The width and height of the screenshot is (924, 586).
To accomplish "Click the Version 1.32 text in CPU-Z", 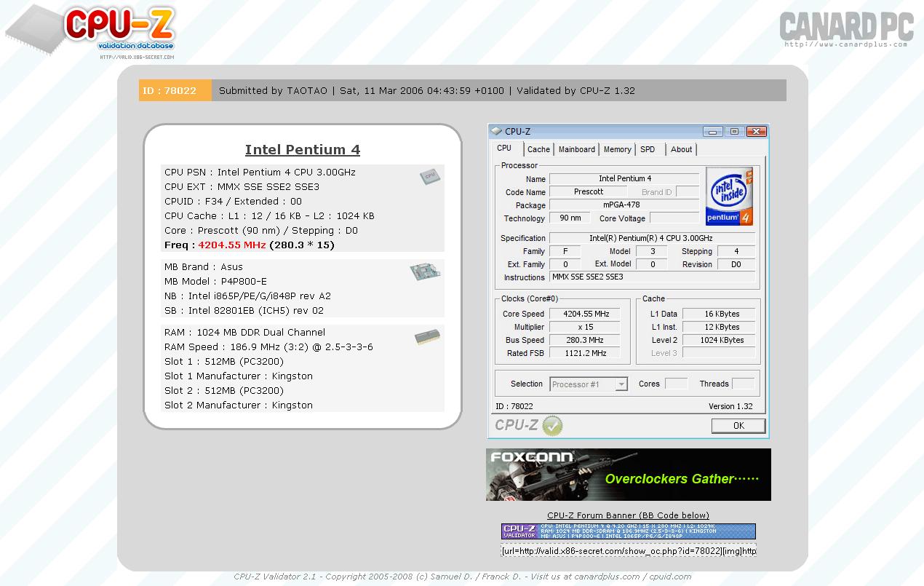I will [x=730, y=406].
